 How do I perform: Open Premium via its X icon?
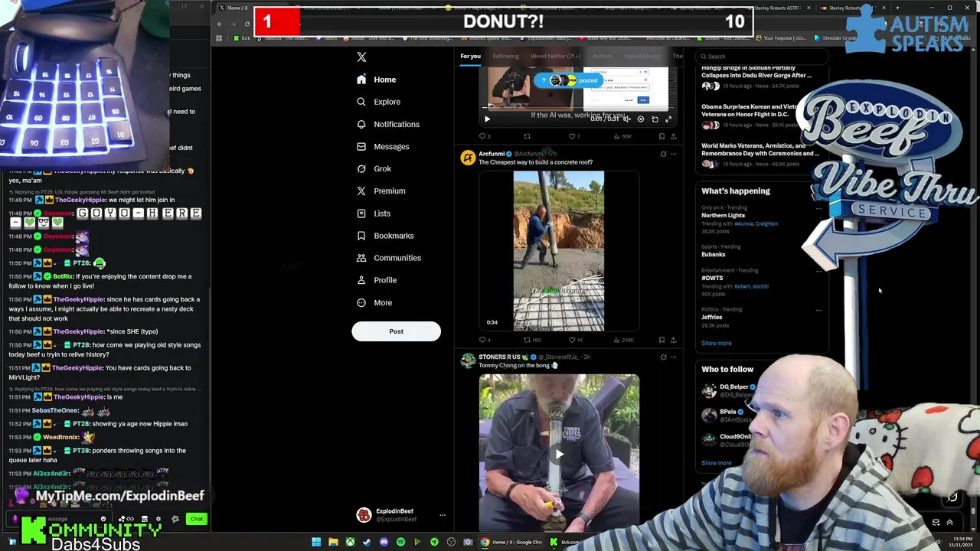tap(361, 191)
